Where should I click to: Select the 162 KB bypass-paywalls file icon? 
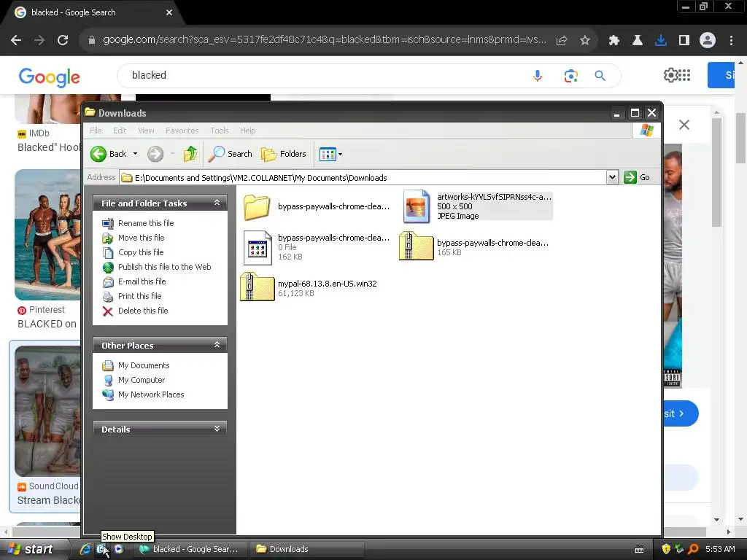point(258,248)
